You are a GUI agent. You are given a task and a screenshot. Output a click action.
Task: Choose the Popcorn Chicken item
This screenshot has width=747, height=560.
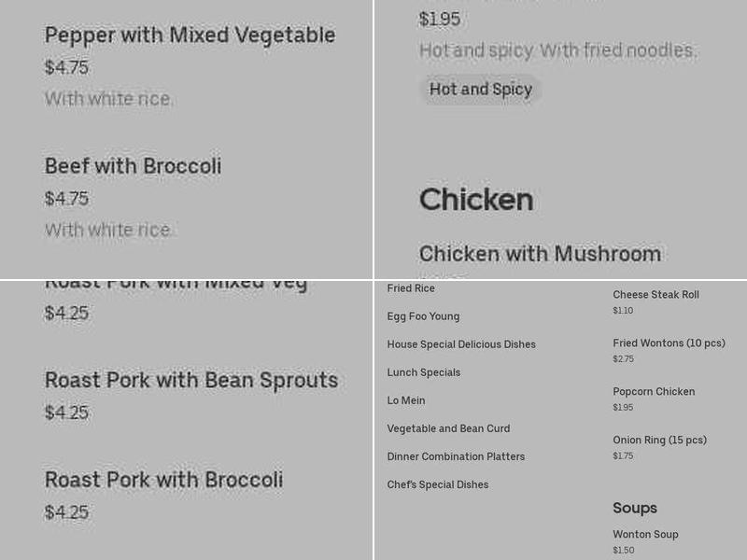(654, 392)
